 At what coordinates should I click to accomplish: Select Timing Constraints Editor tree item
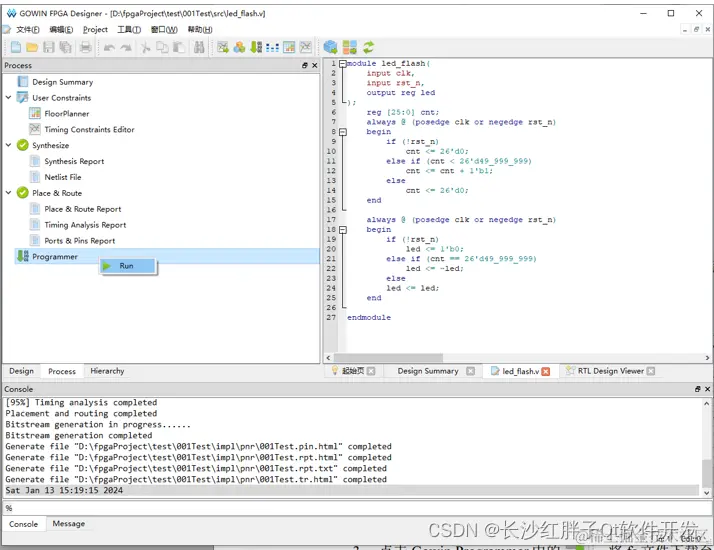tap(89, 129)
